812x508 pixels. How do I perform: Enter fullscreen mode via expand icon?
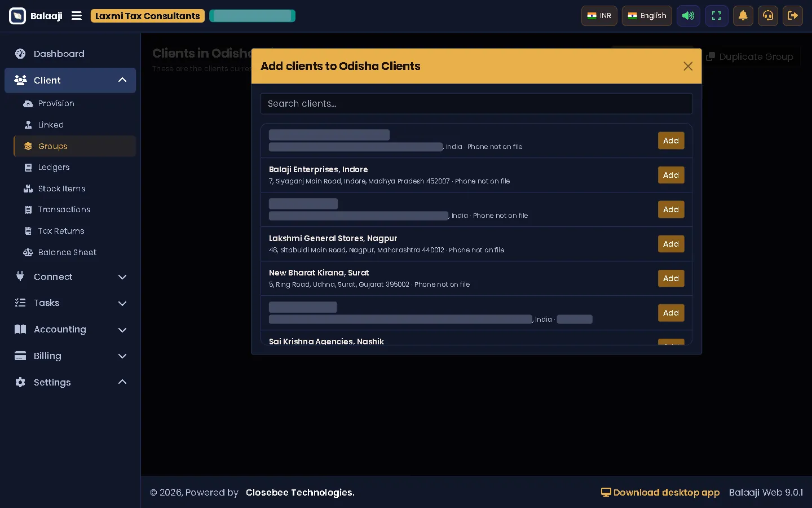click(x=716, y=16)
